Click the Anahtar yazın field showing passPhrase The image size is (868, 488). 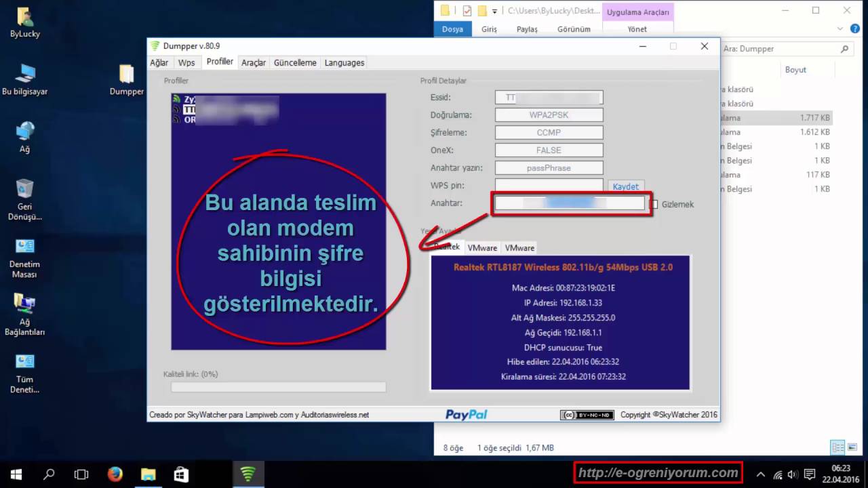(549, 168)
